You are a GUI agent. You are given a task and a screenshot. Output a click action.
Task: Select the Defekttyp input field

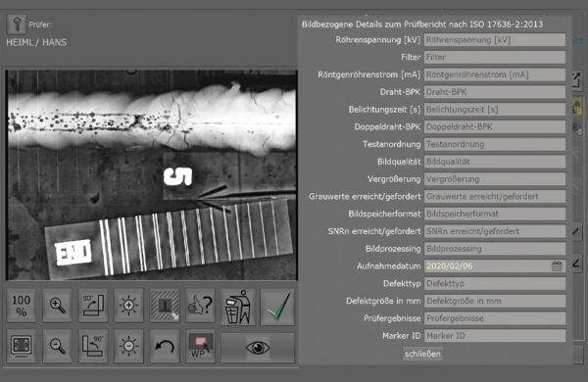(x=495, y=283)
